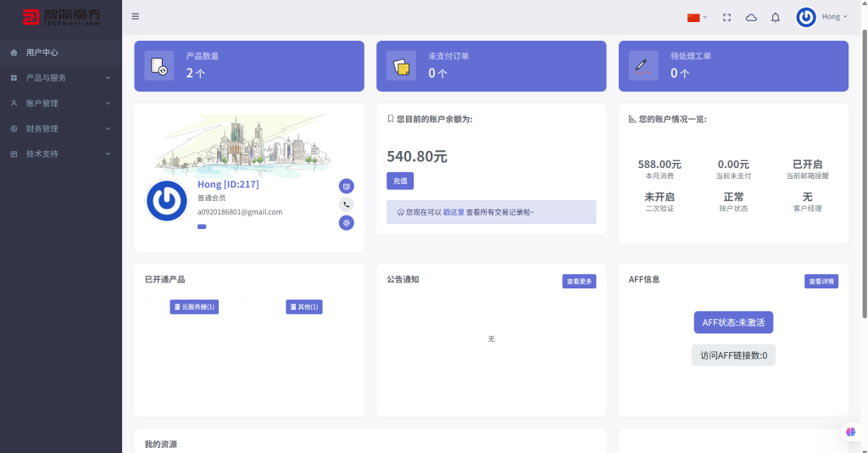Open the notification bell
Image resolution: width=868 pixels, height=453 pixels.
pos(776,18)
